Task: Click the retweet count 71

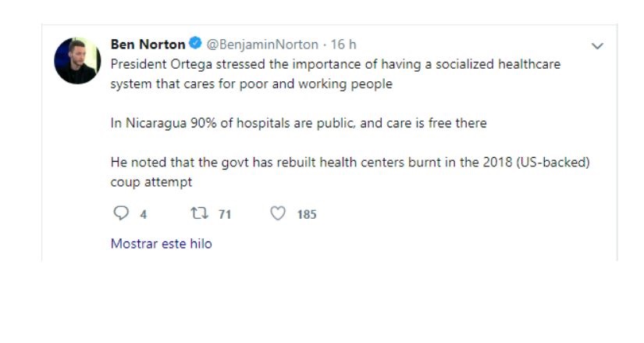Action: click(225, 214)
